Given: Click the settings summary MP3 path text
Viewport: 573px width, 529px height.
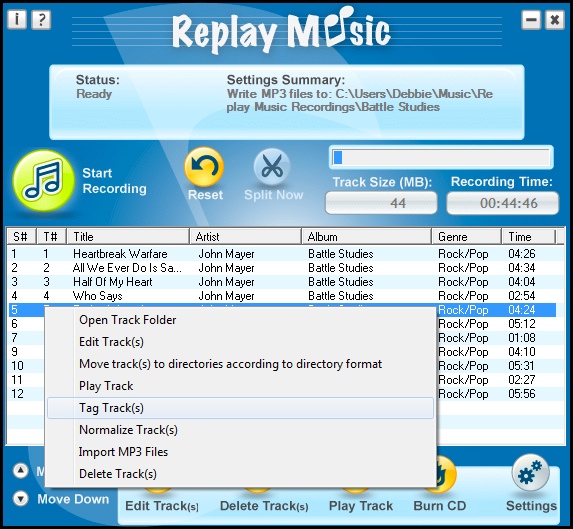Looking at the screenshot, I should pyautogui.click(x=360, y=100).
